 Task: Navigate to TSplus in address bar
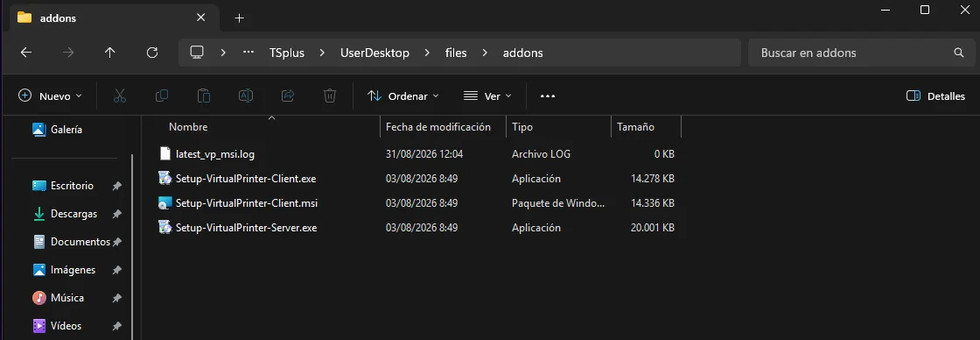pyautogui.click(x=287, y=53)
